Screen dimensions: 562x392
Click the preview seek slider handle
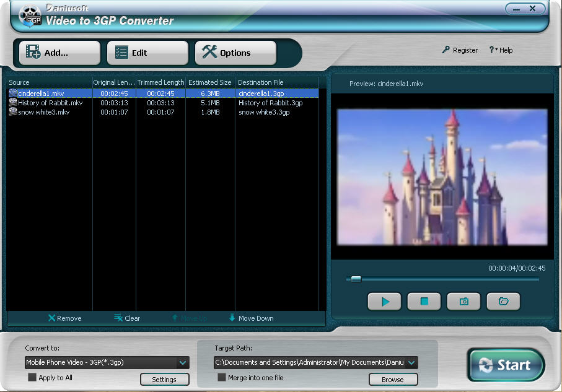356,279
